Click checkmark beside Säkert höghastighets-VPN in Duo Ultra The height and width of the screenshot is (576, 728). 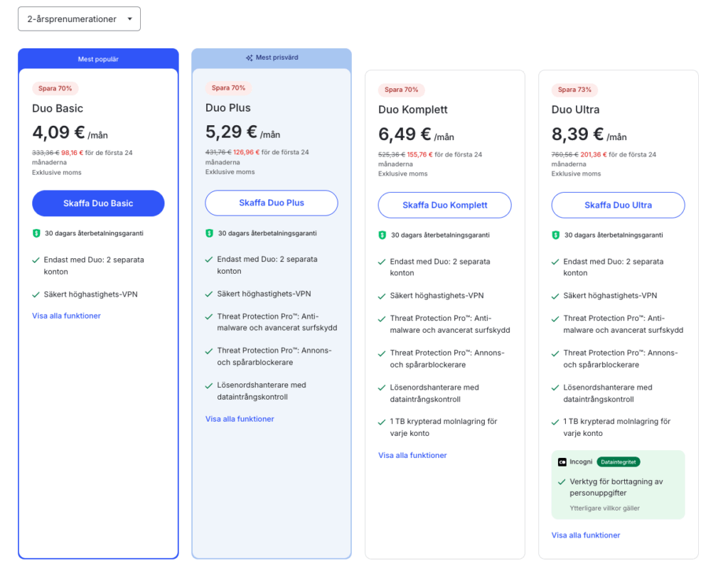tap(555, 297)
